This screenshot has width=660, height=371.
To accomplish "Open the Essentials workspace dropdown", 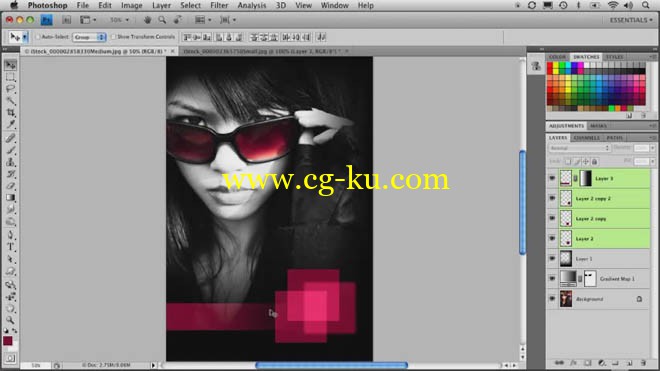I will coord(631,20).
